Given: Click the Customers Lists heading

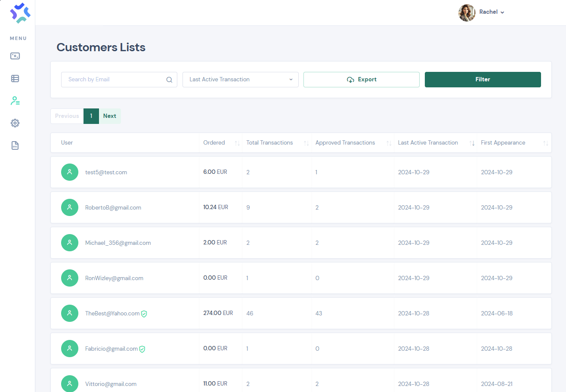Looking at the screenshot, I should [x=101, y=47].
